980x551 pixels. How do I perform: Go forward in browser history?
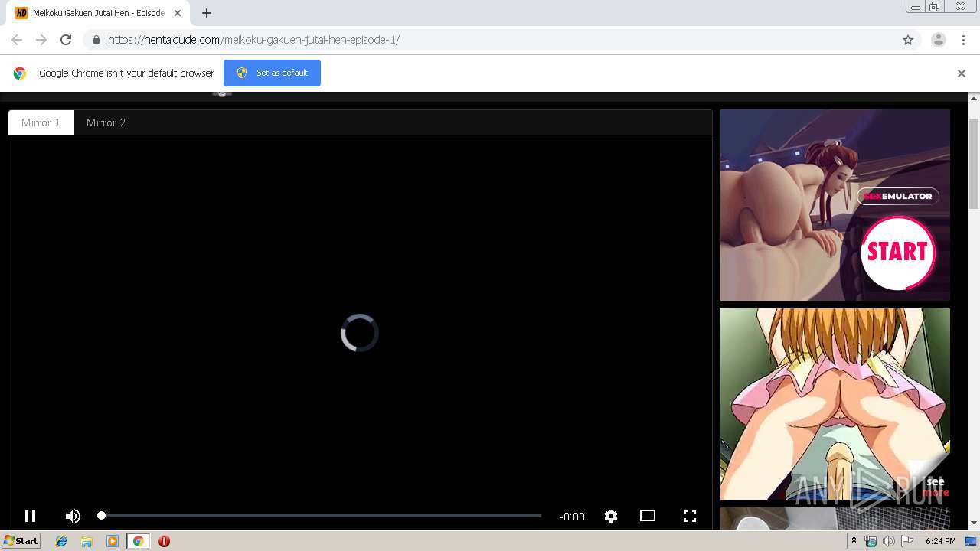(x=41, y=40)
